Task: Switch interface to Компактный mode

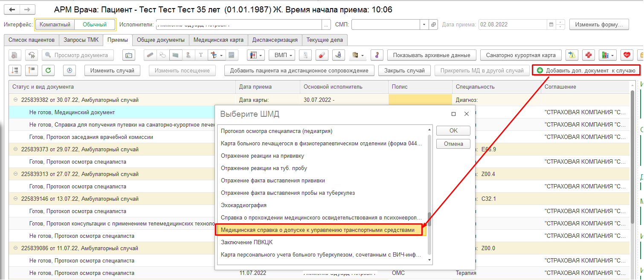Action: point(55,25)
